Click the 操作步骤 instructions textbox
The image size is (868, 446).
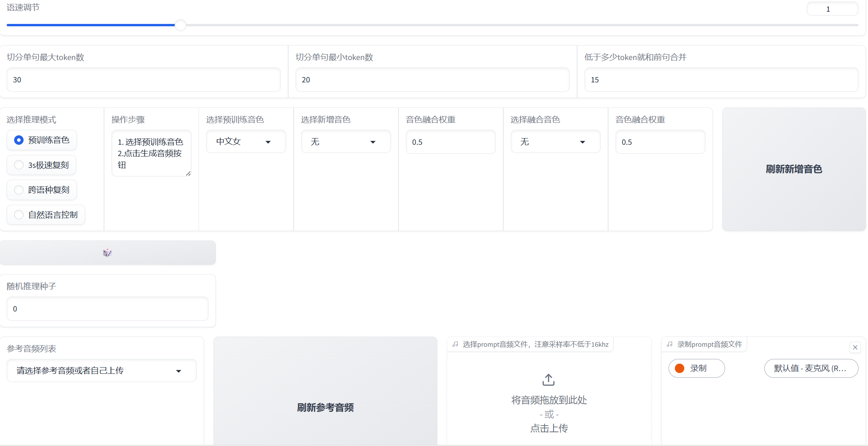[152, 153]
